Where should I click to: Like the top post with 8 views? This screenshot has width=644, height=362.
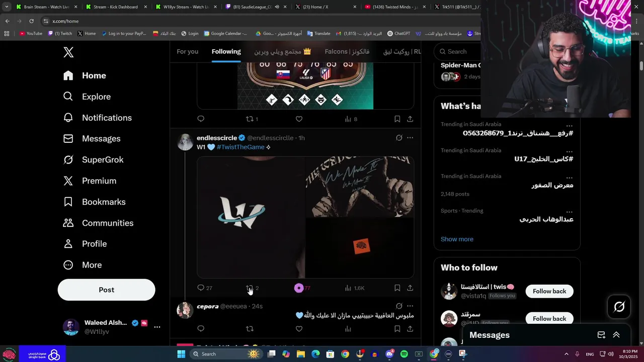point(299,119)
